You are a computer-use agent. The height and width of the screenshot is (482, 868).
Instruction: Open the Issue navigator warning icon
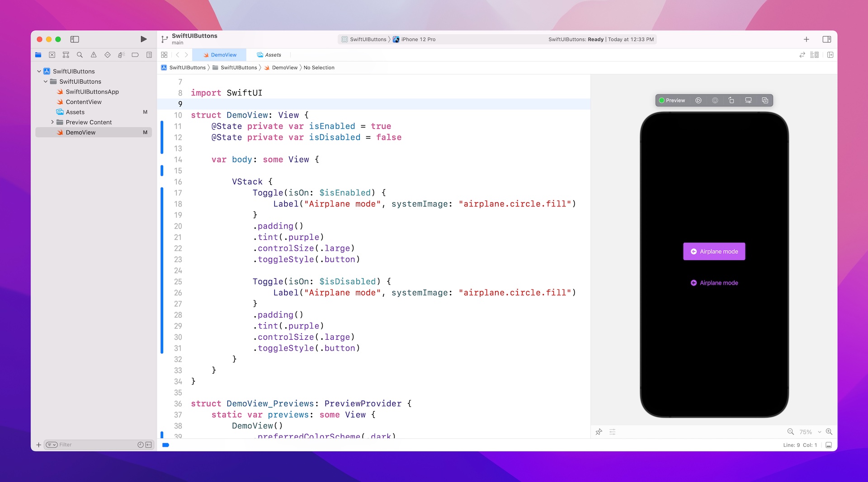tap(94, 55)
